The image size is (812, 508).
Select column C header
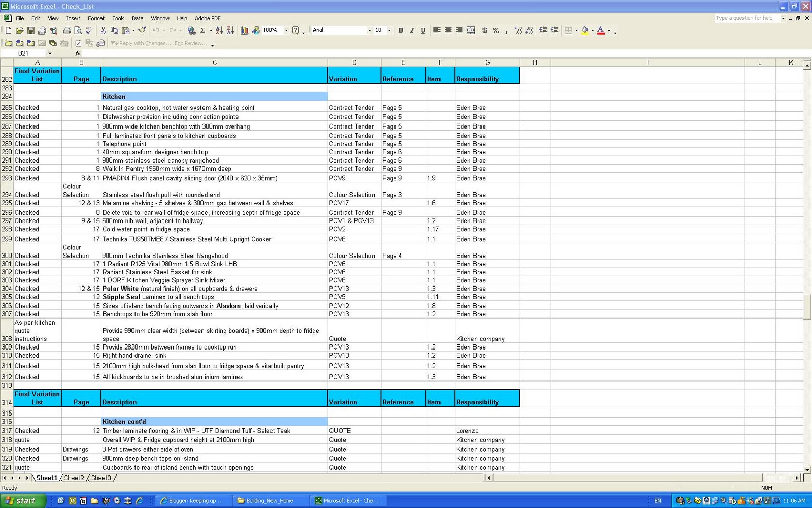[x=215, y=62]
